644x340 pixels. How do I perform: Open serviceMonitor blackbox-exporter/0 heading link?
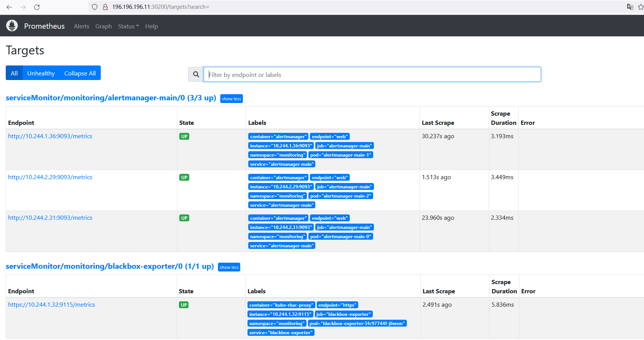[x=110, y=266]
